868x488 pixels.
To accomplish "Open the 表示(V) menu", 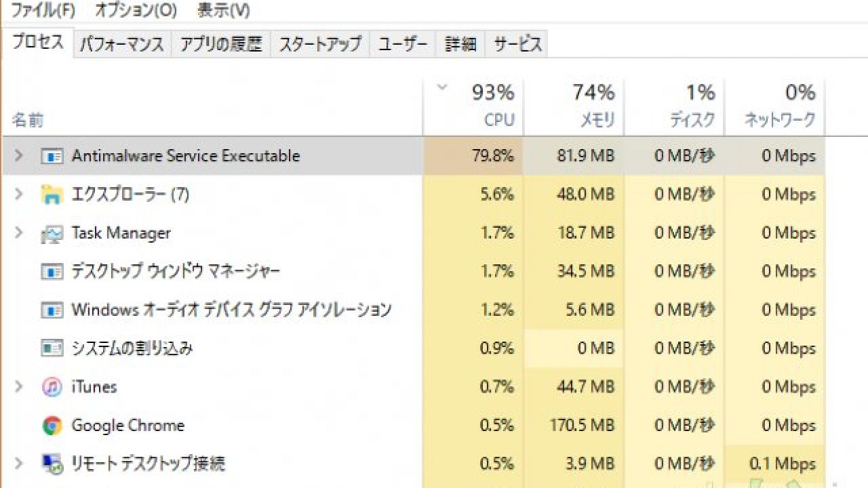I will tap(223, 10).
